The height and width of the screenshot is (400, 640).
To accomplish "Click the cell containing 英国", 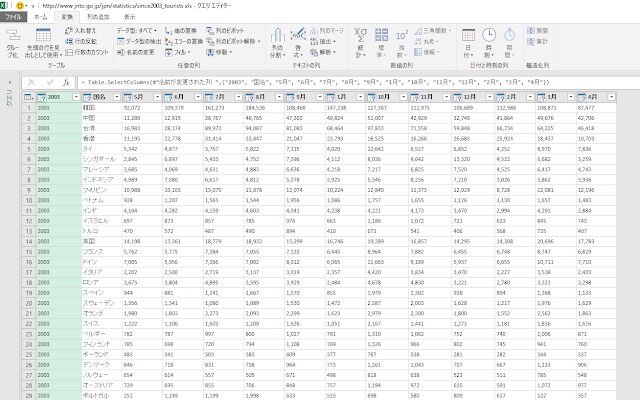I will click(102, 241).
